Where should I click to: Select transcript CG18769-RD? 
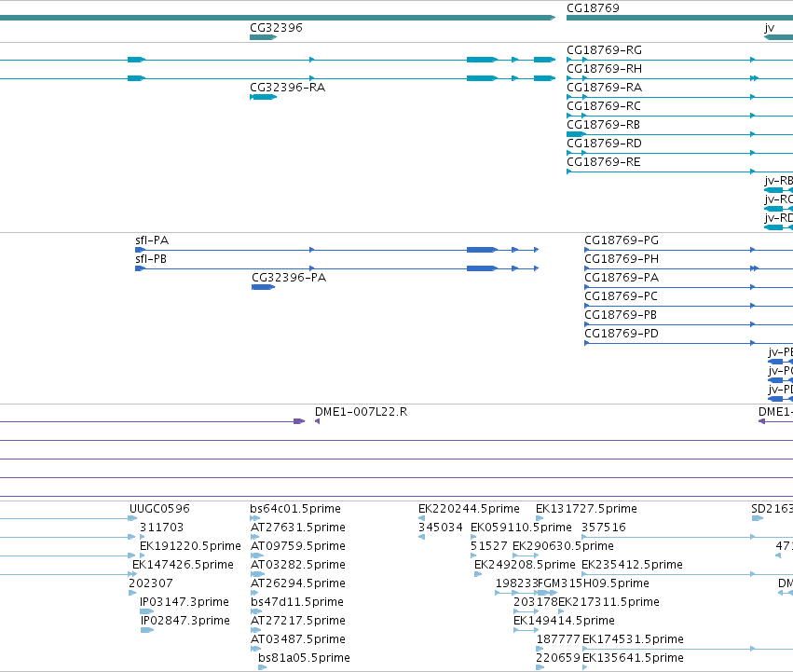coord(605,144)
